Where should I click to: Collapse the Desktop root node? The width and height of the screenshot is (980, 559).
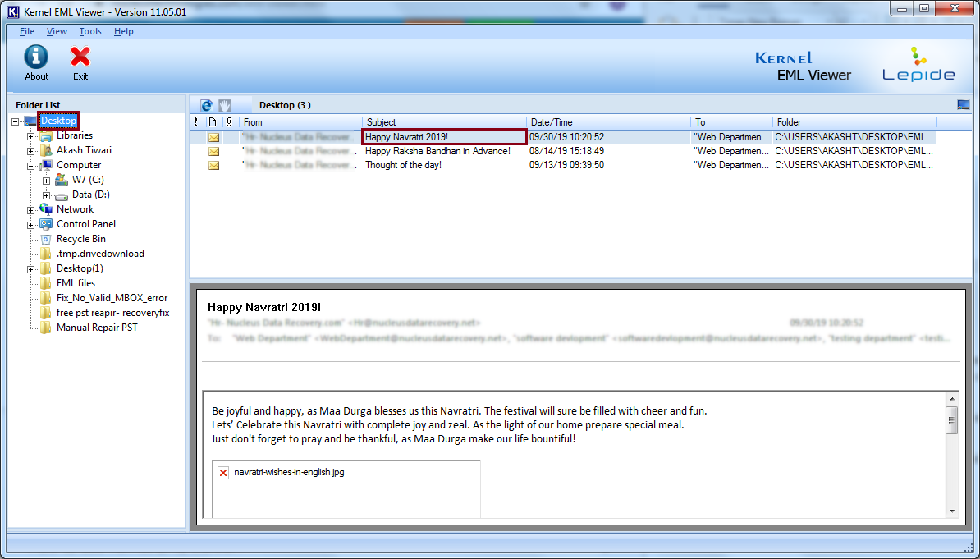click(15, 122)
